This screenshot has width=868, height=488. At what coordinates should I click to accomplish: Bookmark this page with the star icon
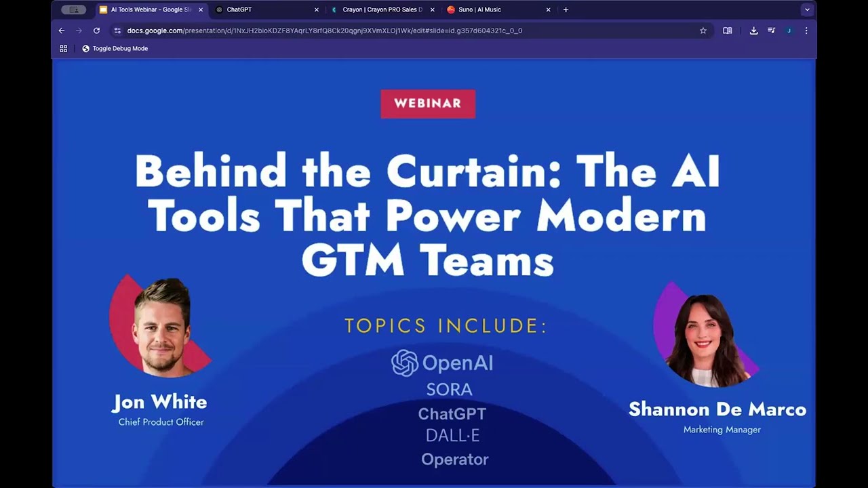coord(703,30)
